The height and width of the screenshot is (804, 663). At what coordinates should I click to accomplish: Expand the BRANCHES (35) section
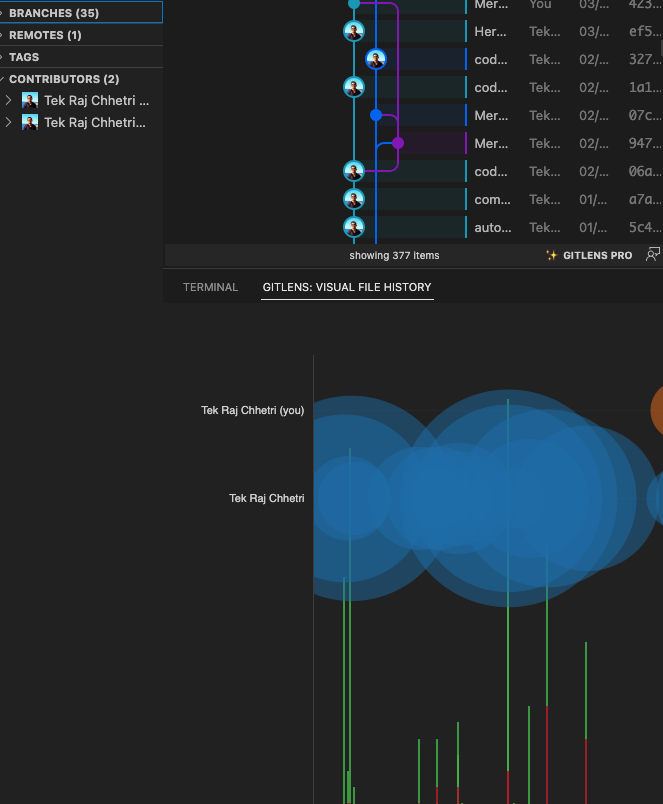click(81, 13)
